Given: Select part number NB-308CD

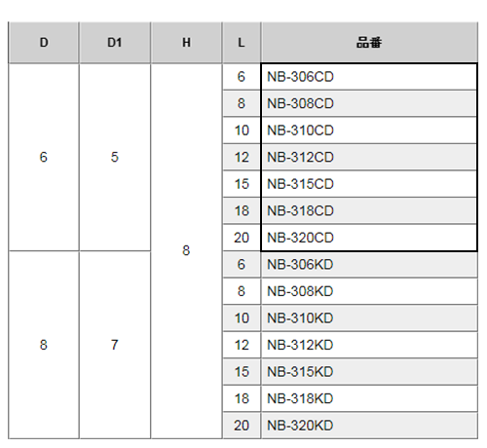Looking at the screenshot, I should pos(369,103).
